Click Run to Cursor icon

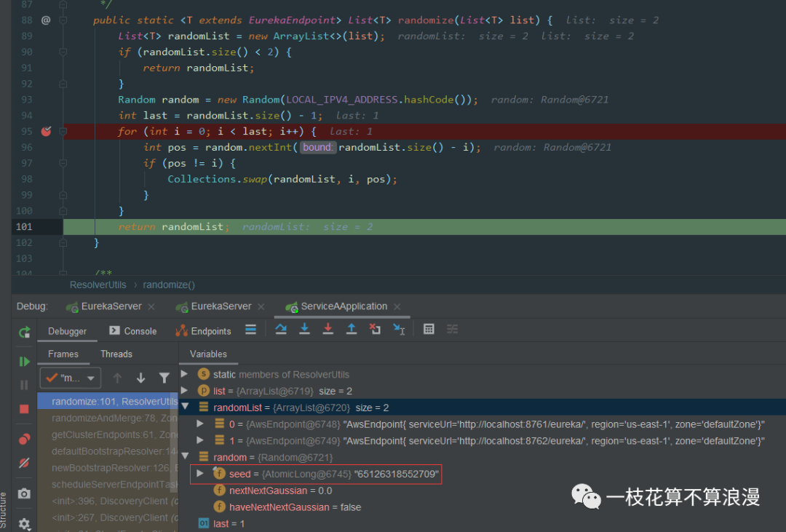399,330
